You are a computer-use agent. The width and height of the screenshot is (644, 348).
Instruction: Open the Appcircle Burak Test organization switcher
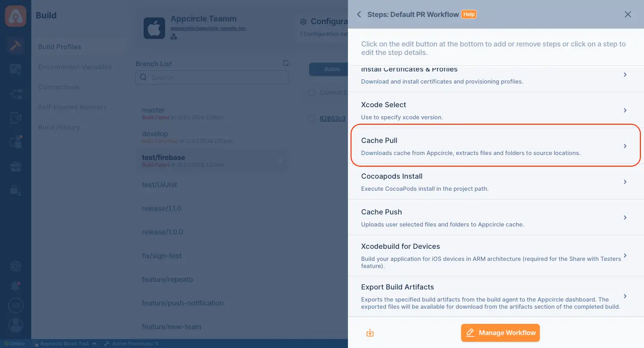click(64, 344)
